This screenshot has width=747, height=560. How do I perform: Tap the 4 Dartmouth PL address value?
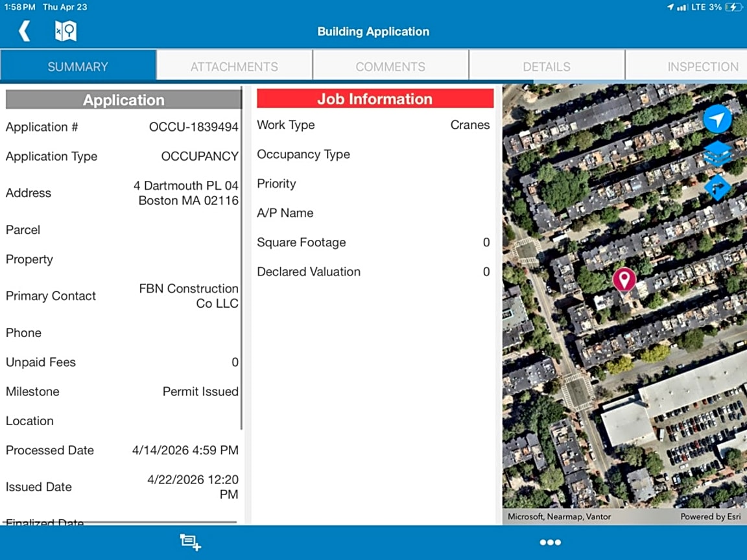pos(186,193)
